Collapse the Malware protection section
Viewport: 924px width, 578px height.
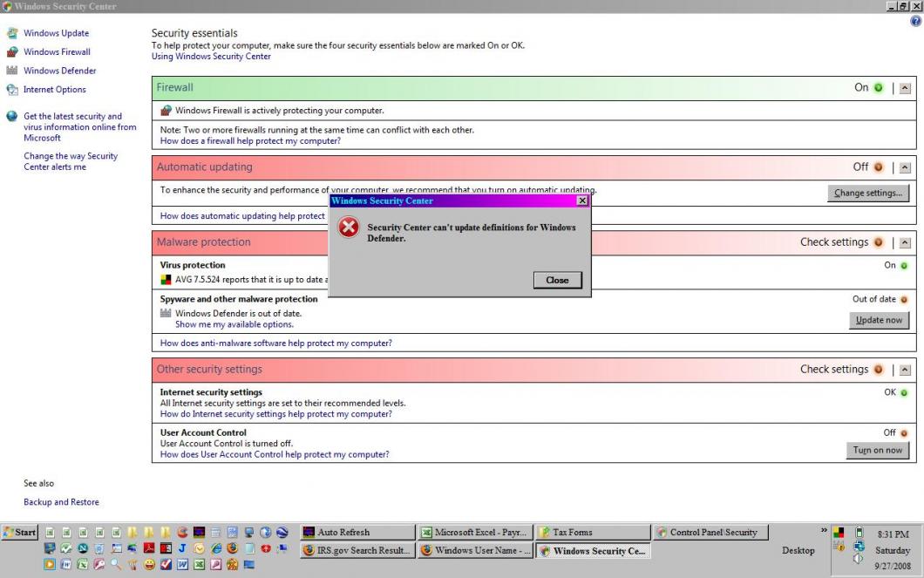[x=905, y=242]
